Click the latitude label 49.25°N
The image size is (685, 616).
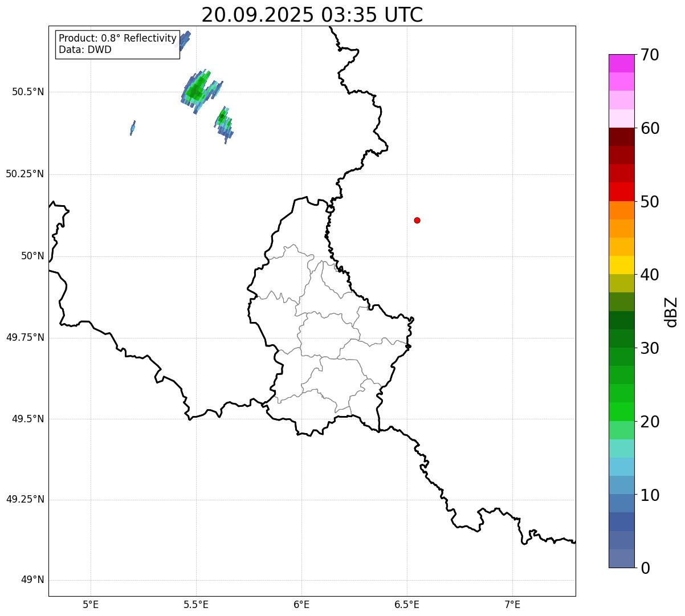(x=25, y=499)
